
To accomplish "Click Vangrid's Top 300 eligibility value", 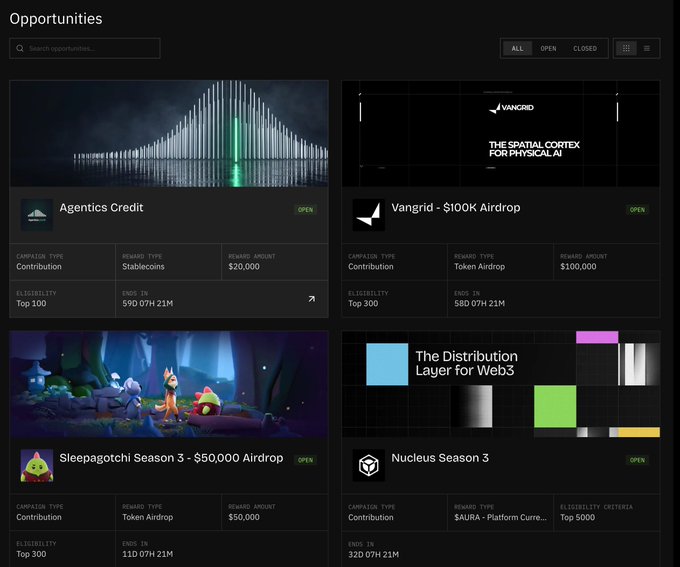I will coord(363,303).
